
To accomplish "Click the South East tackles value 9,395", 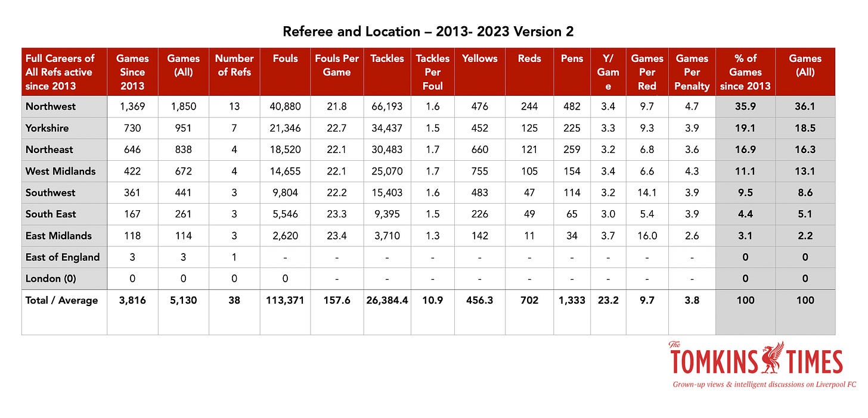I will point(387,214).
